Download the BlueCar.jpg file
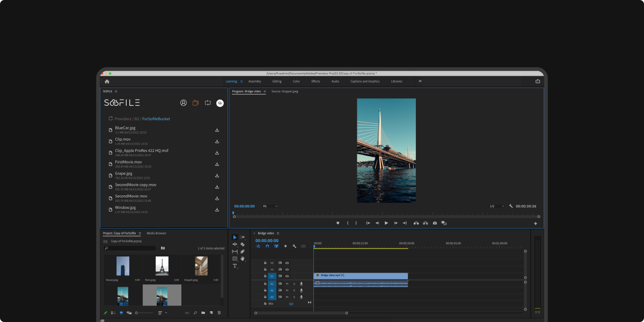Screen dimensions: 644x322 (x=217, y=130)
